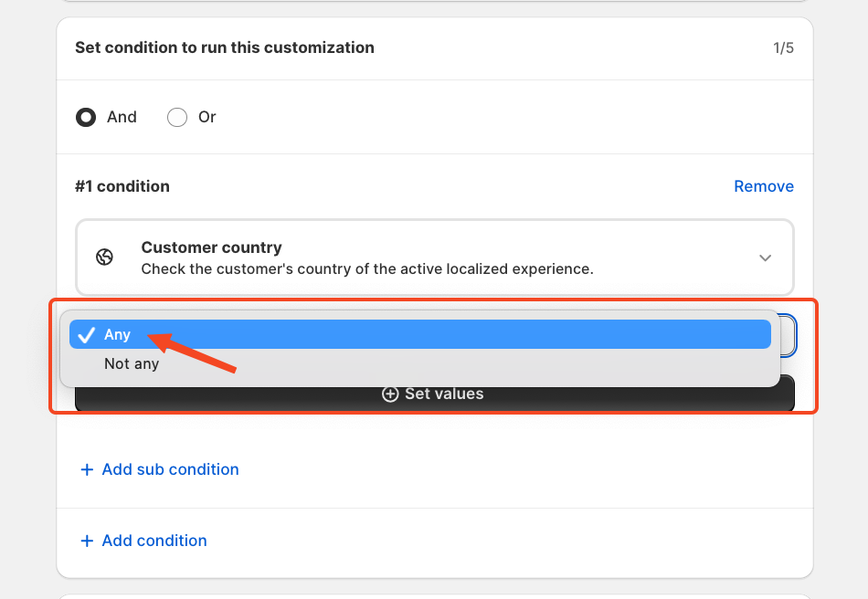
Task: Click the "#1 condition" heading
Action: tap(122, 186)
